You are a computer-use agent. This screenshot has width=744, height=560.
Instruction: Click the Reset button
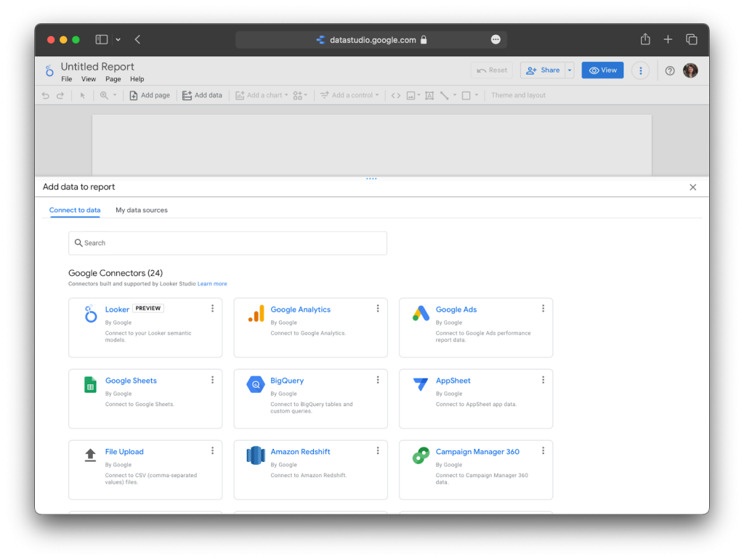click(492, 70)
